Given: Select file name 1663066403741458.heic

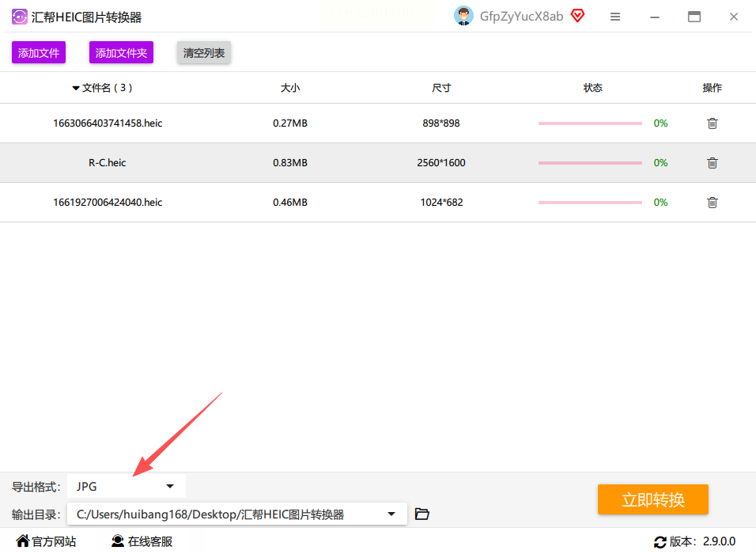Looking at the screenshot, I should tap(108, 123).
